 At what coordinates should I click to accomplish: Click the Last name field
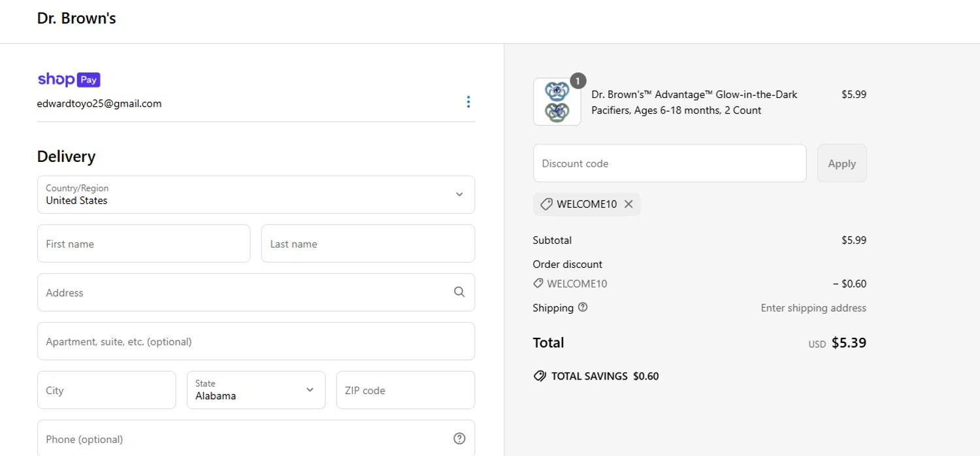pyautogui.click(x=368, y=244)
